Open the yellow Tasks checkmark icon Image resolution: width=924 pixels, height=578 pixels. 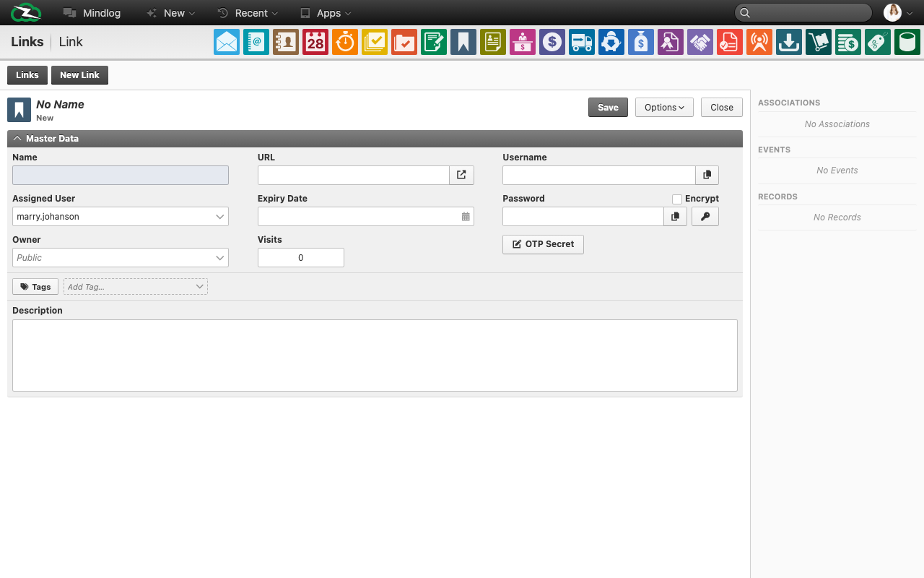pyautogui.click(x=375, y=42)
